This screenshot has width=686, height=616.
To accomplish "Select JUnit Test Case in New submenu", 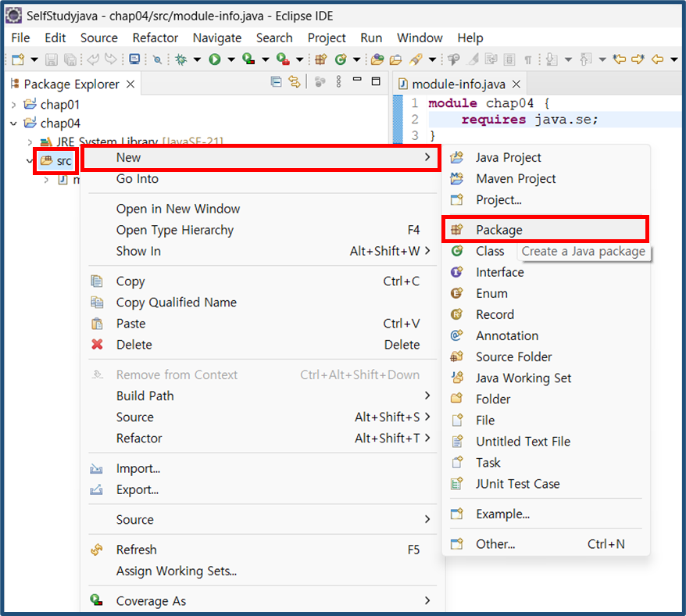I will [x=546, y=484].
